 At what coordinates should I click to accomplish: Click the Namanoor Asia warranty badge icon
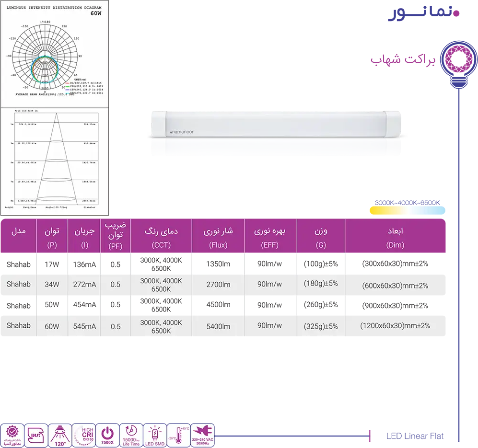(x=12, y=436)
